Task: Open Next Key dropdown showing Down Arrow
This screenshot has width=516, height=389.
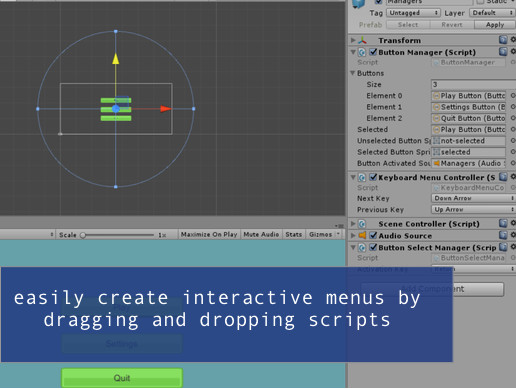Action: (x=473, y=198)
